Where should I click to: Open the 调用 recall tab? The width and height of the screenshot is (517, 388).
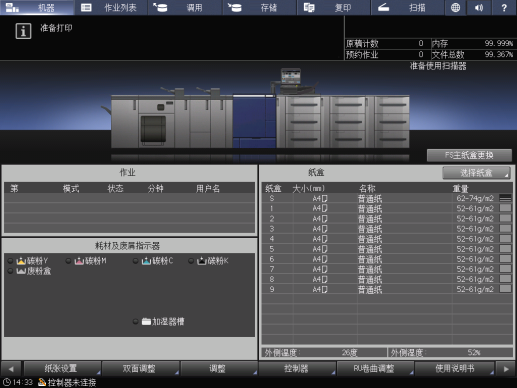pyautogui.click(x=185, y=7)
